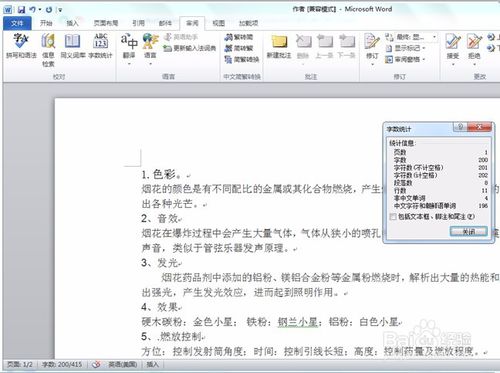Image resolution: width=500 pixels, height=373 pixels.
Task: Open dropdown arrow under Translate (翻译)
Action: click(129, 63)
